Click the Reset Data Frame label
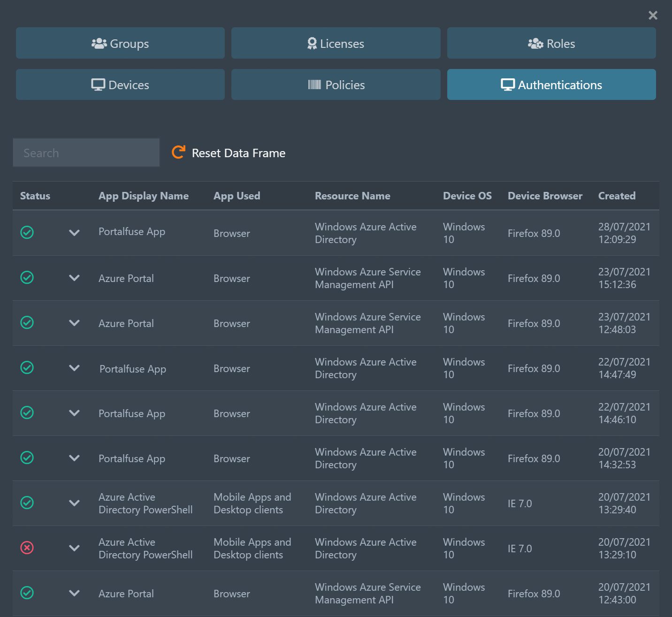The width and height of the screenshot is (672, 617). point(238,153)
